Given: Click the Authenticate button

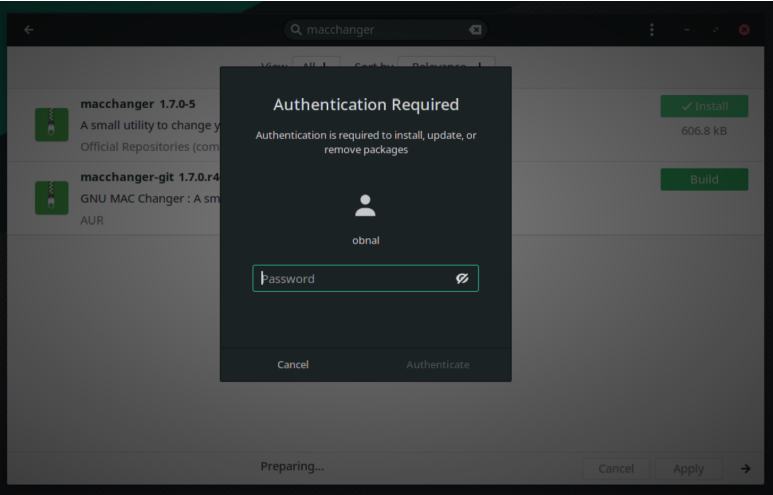Looking at the screenshot, I should click(438, 364).
